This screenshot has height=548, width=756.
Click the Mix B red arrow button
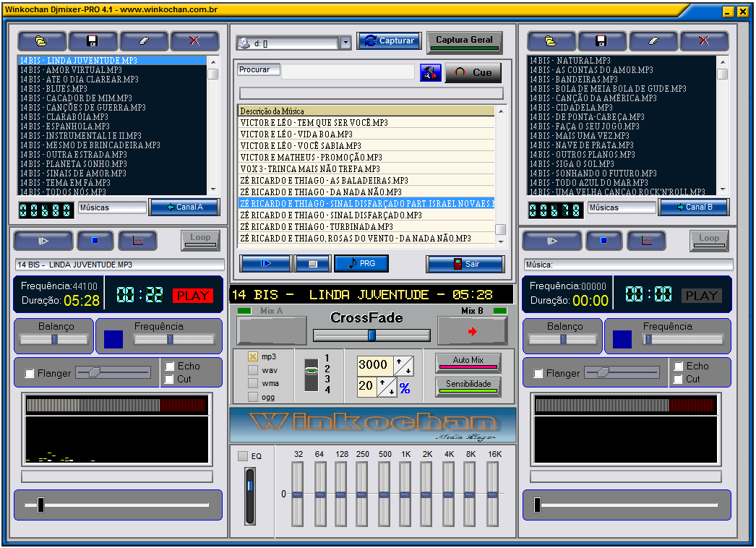pyautogui.click(x=473, y=331)
